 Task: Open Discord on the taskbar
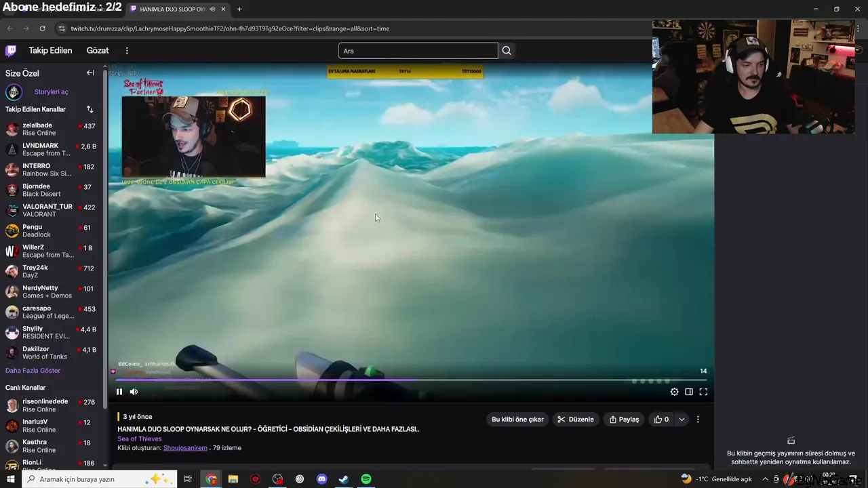coord(322,479)
